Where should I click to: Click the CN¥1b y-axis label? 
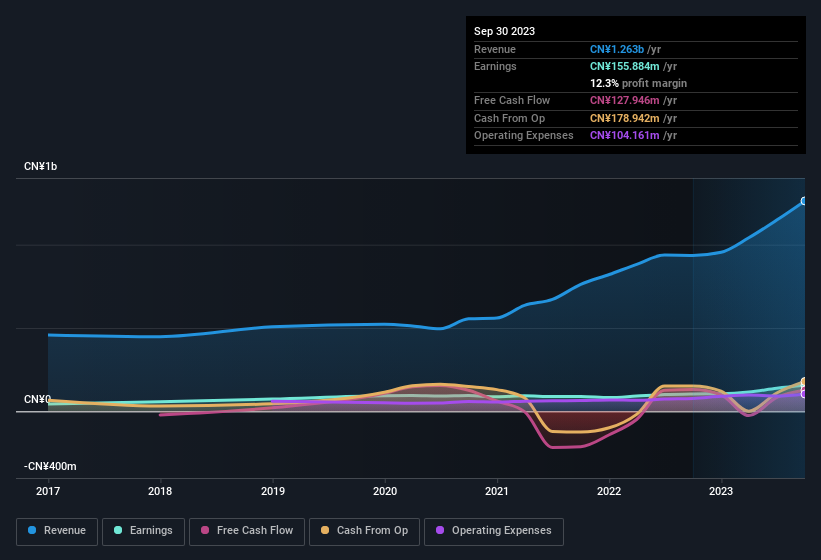(x=41, y=166)
